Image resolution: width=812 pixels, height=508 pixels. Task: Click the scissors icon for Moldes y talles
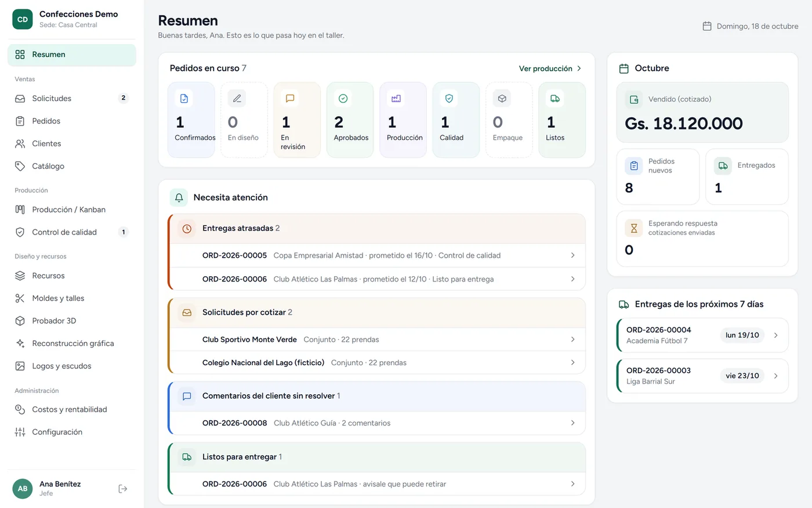[20, 298]
